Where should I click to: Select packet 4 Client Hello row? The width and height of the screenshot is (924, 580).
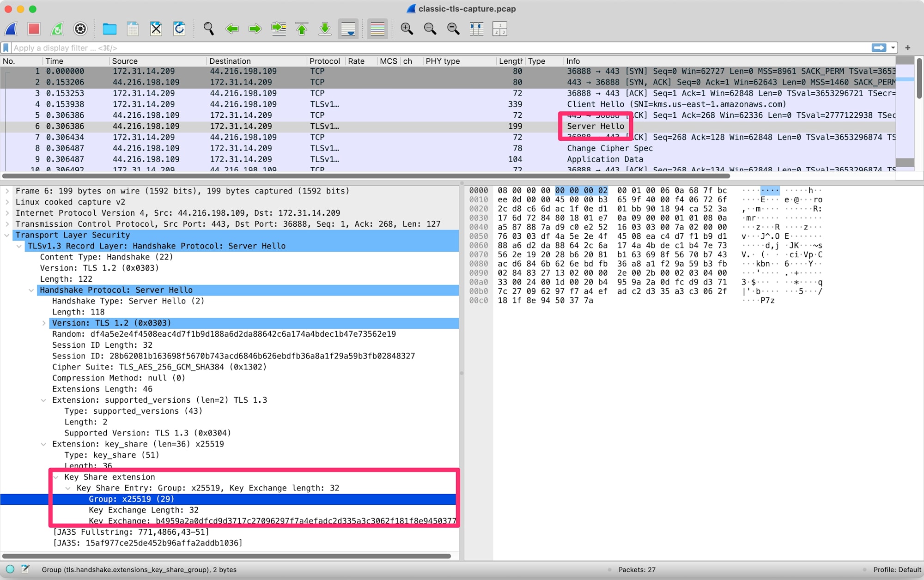(448, 104)
